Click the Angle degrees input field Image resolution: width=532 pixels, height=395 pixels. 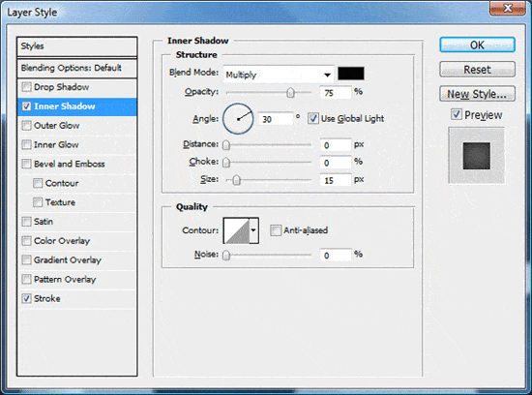tap(275, 119)
